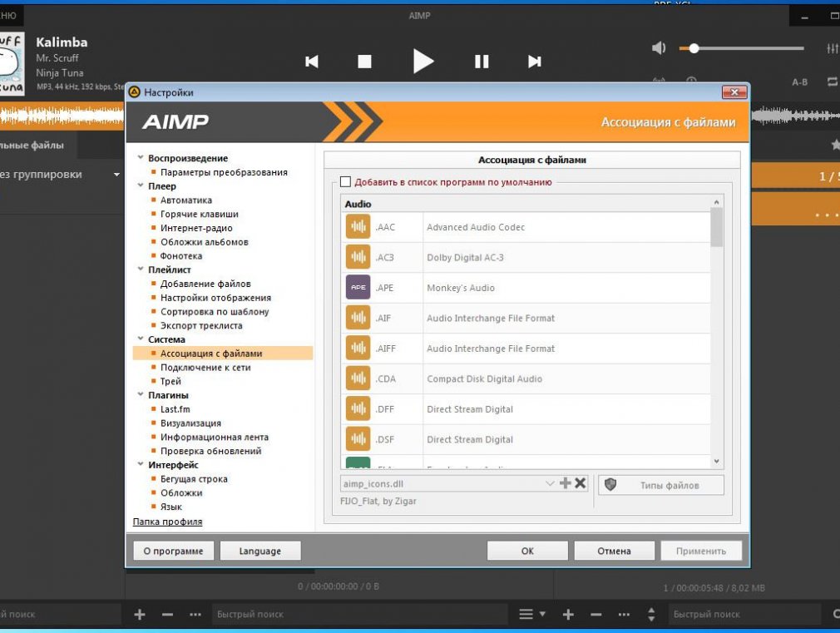Open the aimp_icons.dll dropdown
Screen dimensions: 840x633
[x=549, y=483]
